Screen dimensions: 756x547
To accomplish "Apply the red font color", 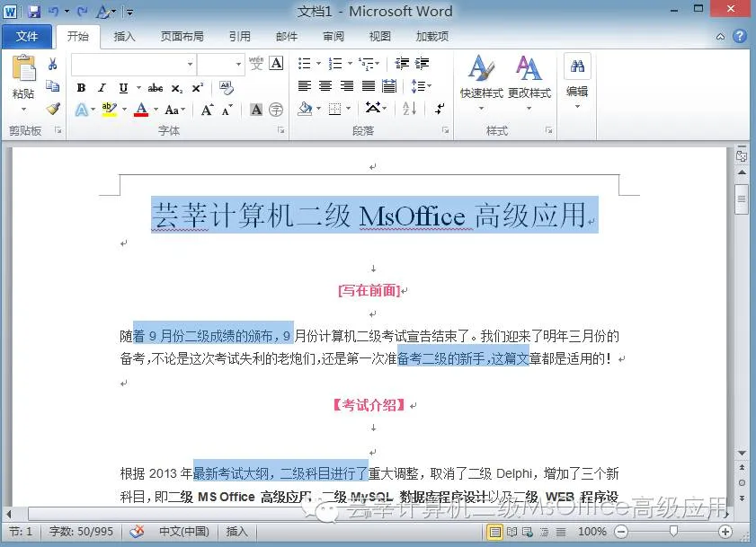I will [x=141, y=110].
